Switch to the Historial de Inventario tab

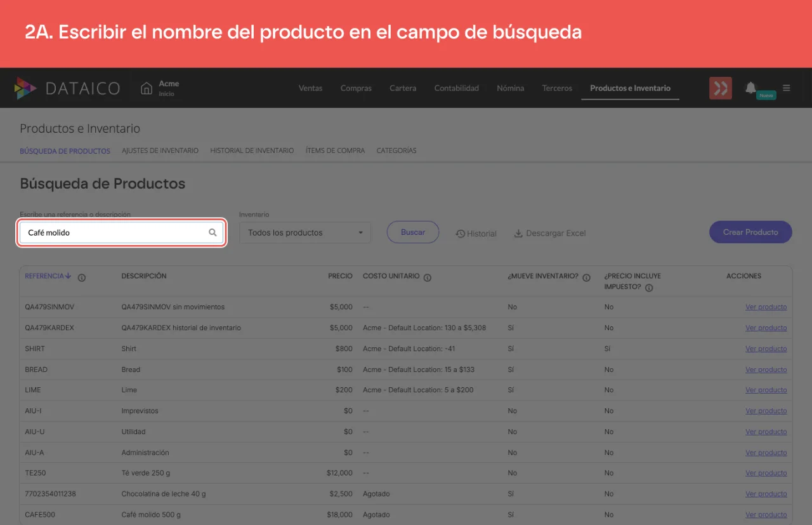coord(252,150)
